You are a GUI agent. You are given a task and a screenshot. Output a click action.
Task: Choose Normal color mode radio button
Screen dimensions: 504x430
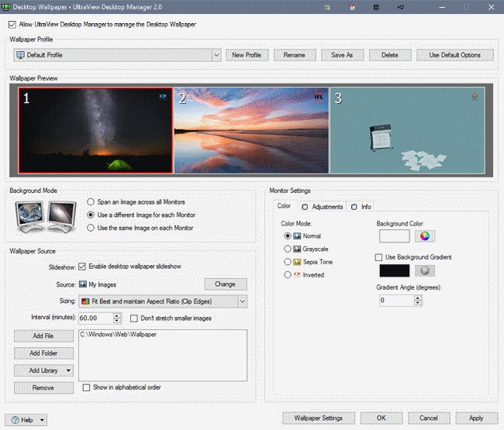pyautogui.click(x=288, y=236)
